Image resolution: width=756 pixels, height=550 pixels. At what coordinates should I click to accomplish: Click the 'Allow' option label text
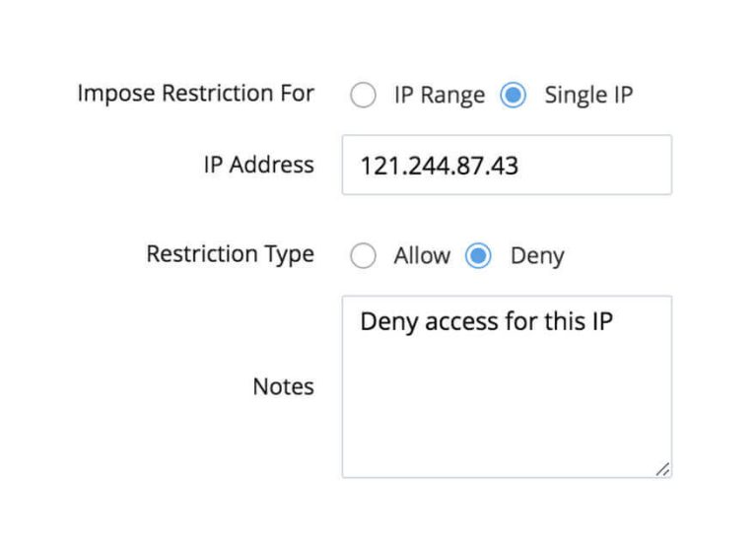point(422,256)
